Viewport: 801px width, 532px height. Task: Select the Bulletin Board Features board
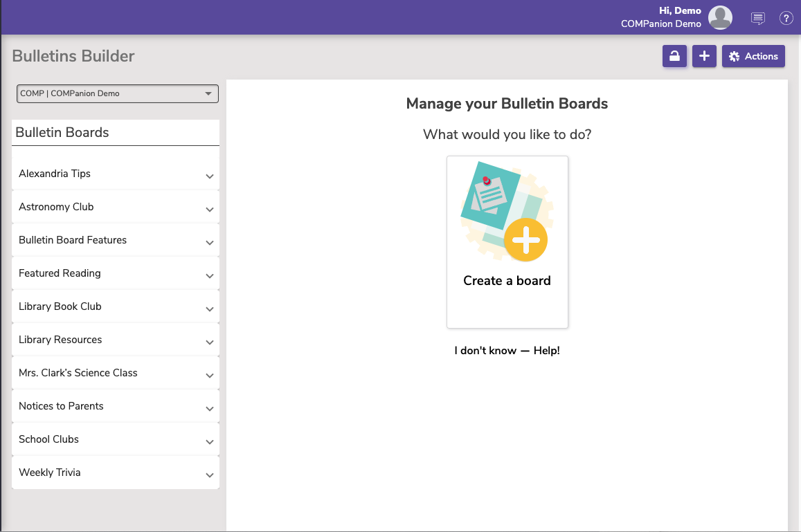pyautogui.click(x=73, y=240)
